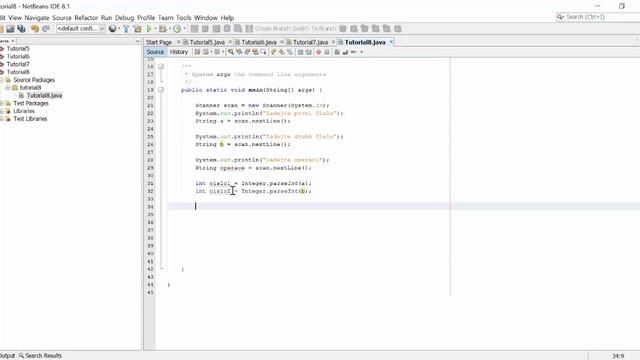Click the Tutorial8.java file icon in tree
Screen dimensions: 640x360
click(22, 96)
